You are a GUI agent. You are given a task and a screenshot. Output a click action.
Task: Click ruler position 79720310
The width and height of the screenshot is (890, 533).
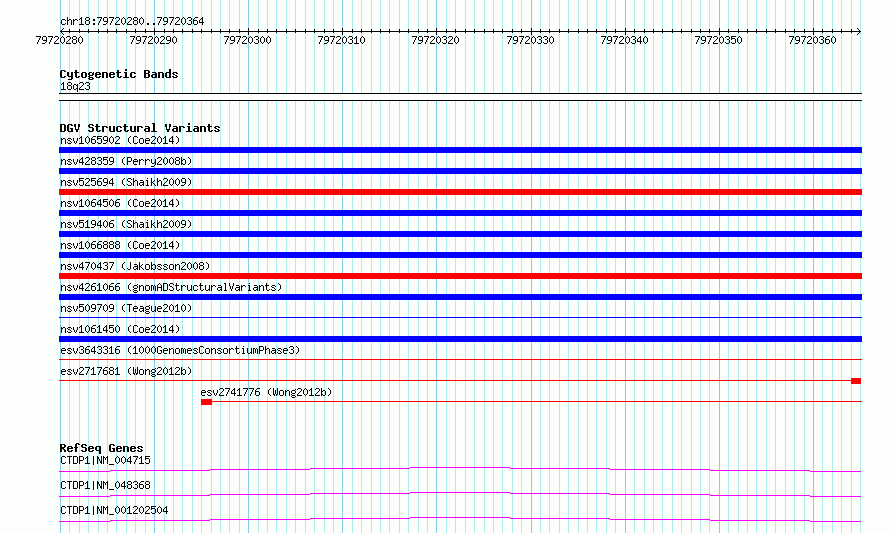tap(341, 40)
